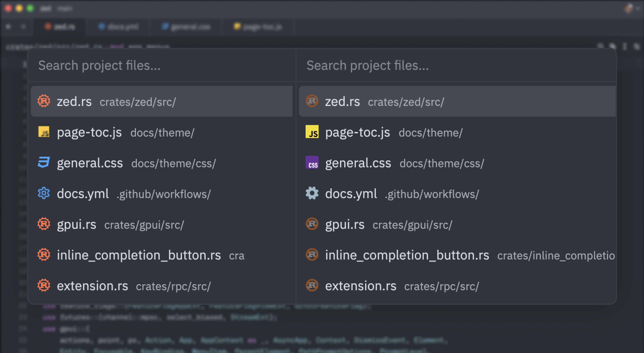644x353 pixels.
Task: Click the yellow JS badge beside page-toc.js in right panel
Action: click(x=312, y=132)
